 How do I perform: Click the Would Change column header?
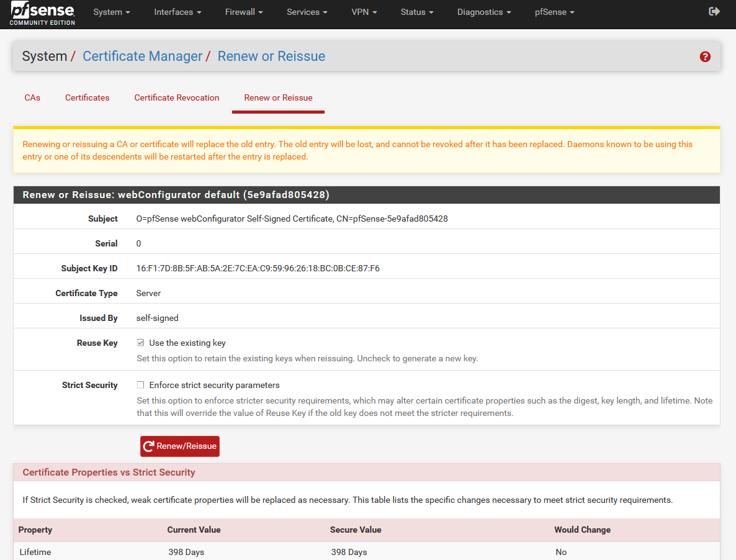pyautogui.click(x=582, y=530)
